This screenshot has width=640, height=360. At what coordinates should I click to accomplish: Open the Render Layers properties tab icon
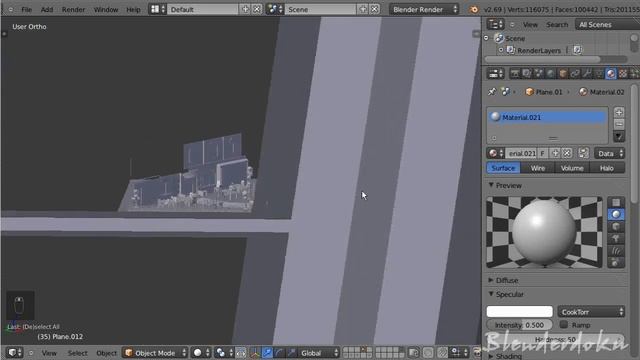click(x=527, y=73)
